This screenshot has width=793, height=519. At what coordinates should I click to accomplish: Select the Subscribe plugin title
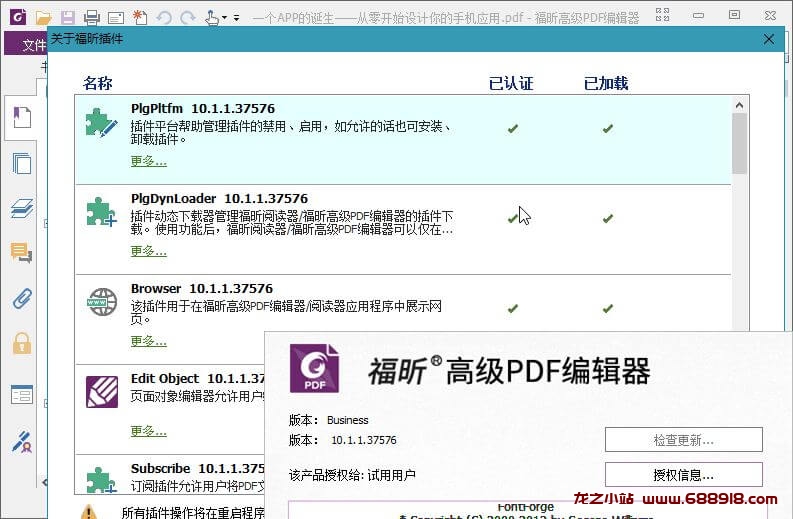point(197,468)
